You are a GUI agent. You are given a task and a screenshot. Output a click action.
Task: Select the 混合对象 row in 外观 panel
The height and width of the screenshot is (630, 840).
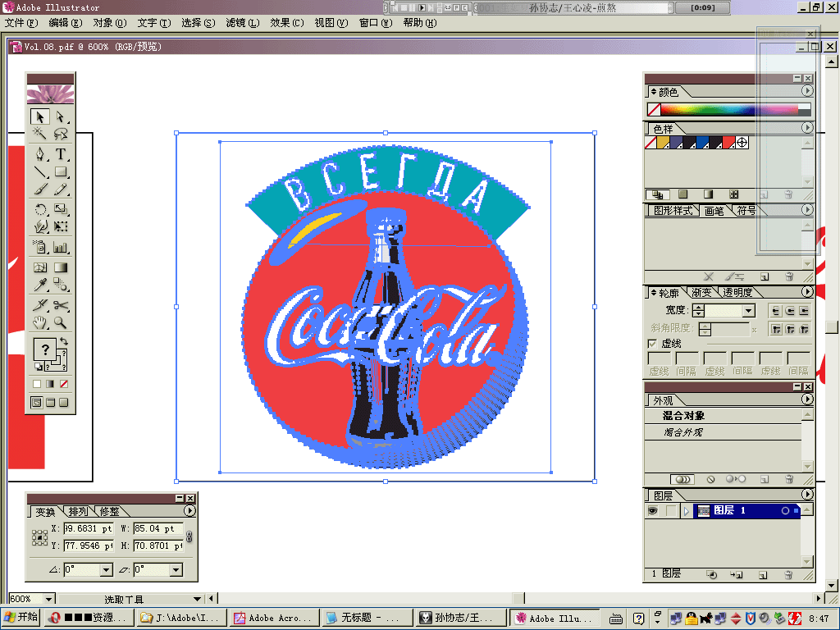click(x=724, y=416)
